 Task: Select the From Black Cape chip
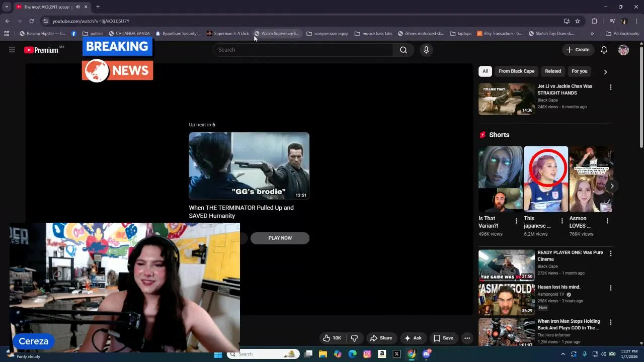517,71
